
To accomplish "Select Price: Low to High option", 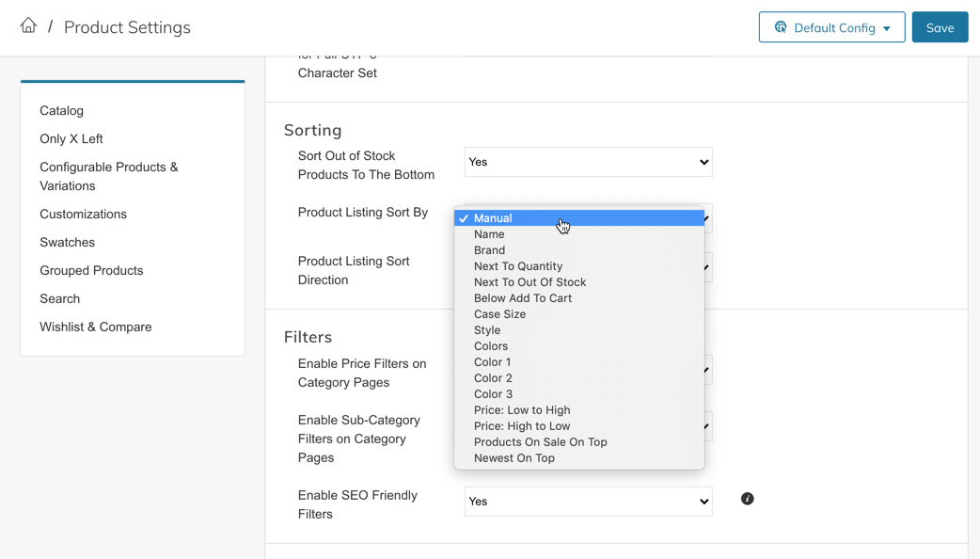I will [x=522, y=410].
